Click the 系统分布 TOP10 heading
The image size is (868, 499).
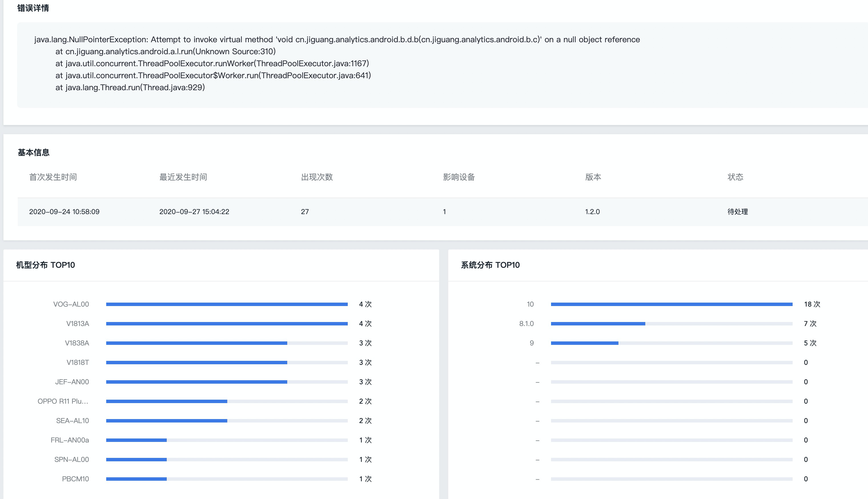coord(490,265)
